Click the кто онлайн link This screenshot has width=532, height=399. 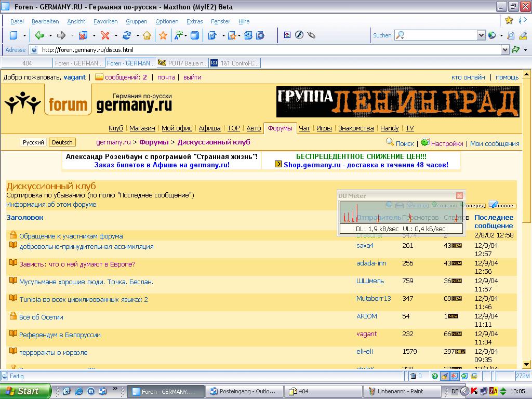coord(468,77)
